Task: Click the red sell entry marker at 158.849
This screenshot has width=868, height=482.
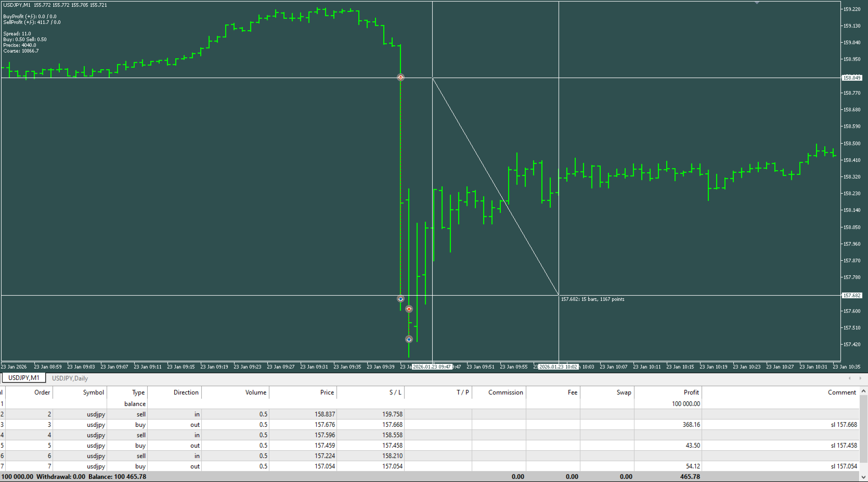Action: (x=400, y=78)
